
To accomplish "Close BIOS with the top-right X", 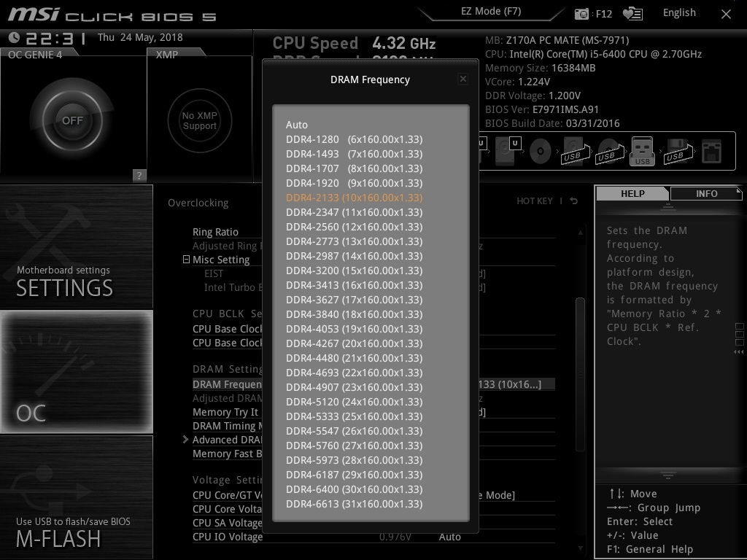I will pyautogui.click(x=726, y=15).
